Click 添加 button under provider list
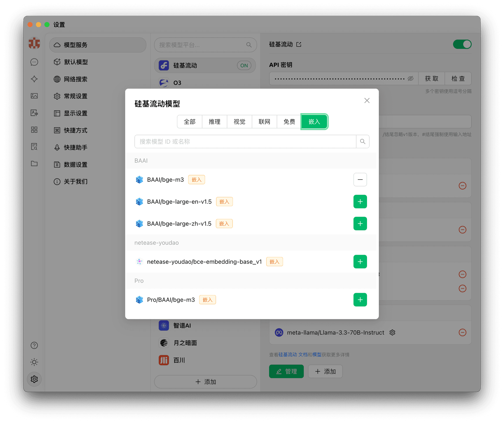504x423 pixels. point(205,382)
